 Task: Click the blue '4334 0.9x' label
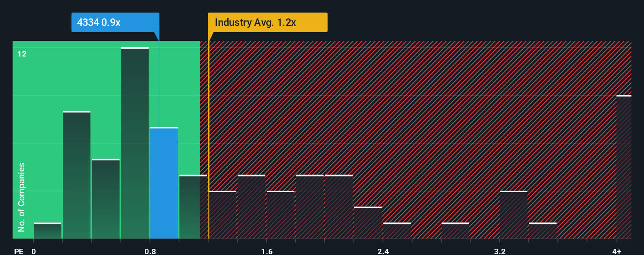pos(115,22)
